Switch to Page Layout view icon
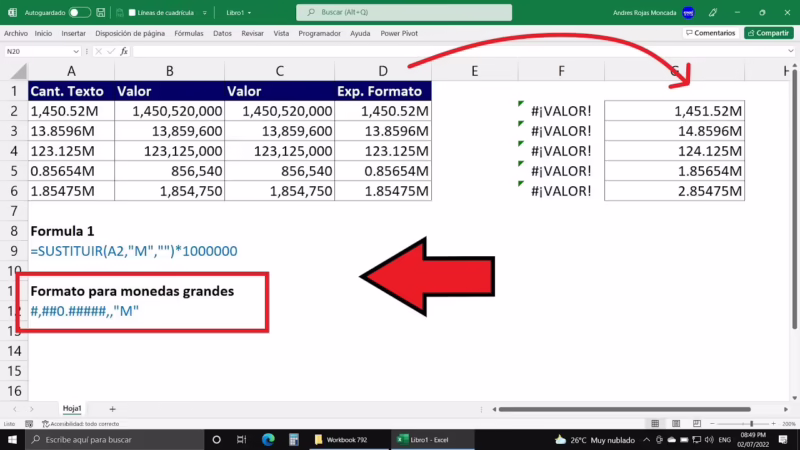The image size is (800, 450). point(676,424)
